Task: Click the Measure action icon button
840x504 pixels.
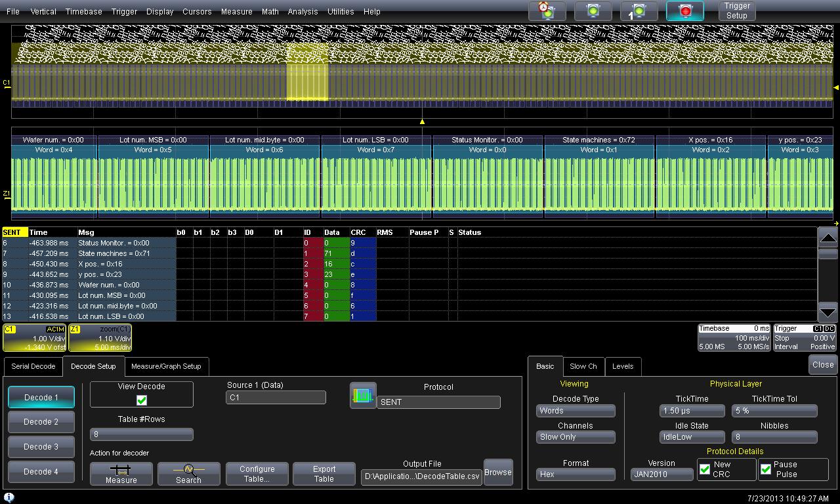Action: [x=121, y=474]
